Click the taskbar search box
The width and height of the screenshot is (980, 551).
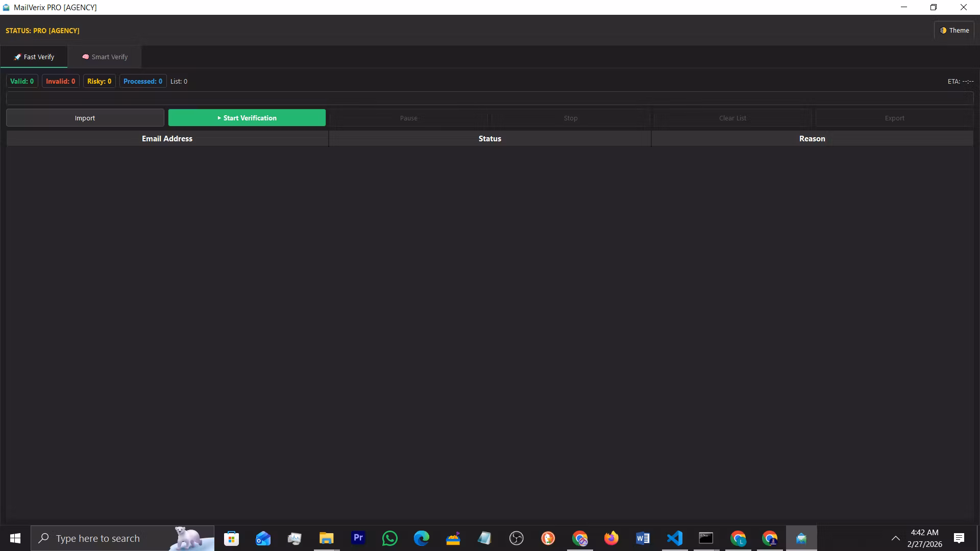pyautogui.click(x=122, y=538)
